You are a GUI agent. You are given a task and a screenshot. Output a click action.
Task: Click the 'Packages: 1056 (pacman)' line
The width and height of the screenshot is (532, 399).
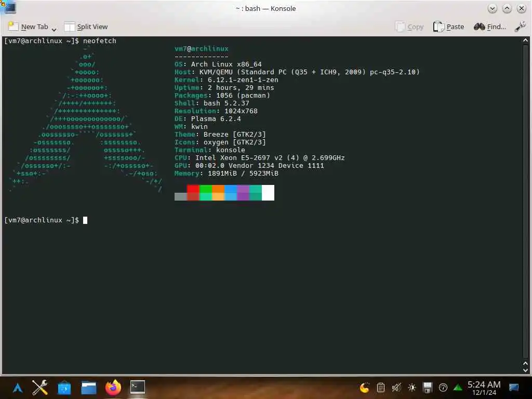(x=222, y=96)
